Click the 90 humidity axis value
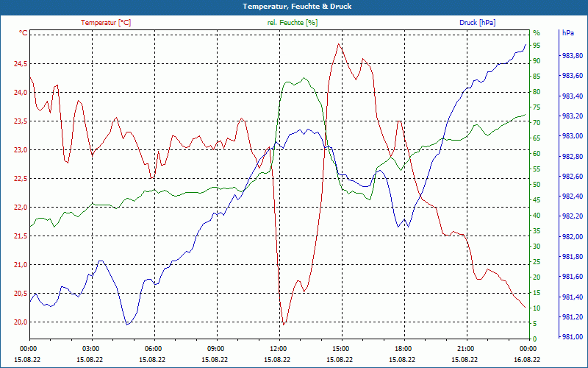The image size is (588, 368). pos(537,61)
